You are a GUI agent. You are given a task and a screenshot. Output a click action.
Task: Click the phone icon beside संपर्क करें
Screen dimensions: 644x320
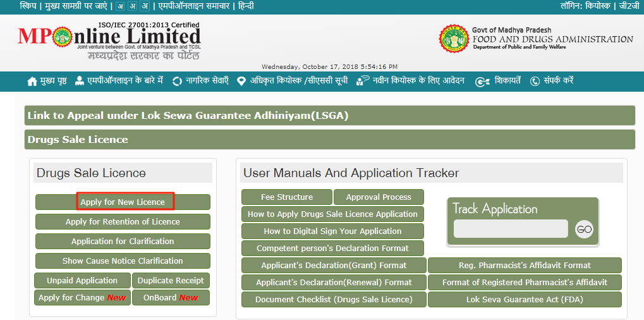point(534,82)
